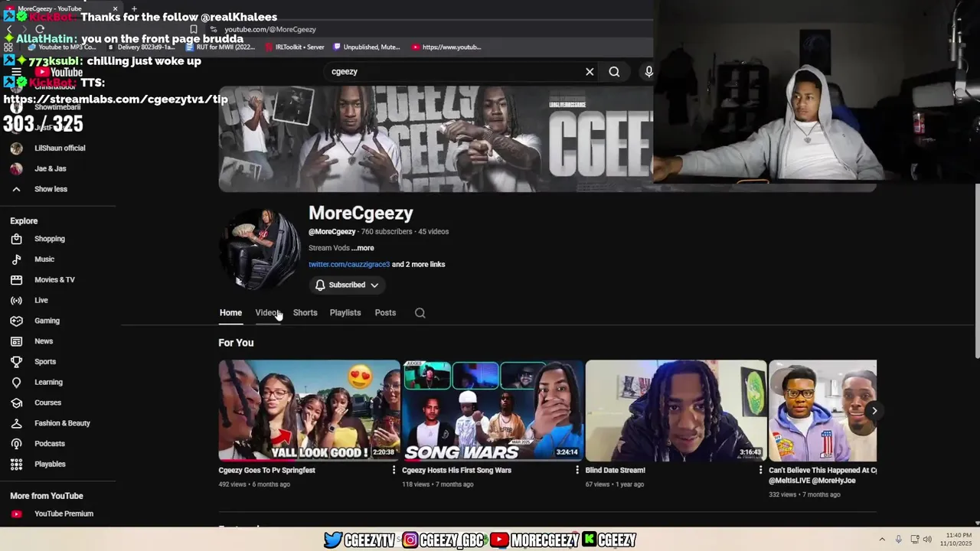Switch to the Home channel tab
The width and height of the screenshot is (980, 551).
point(230,313)
